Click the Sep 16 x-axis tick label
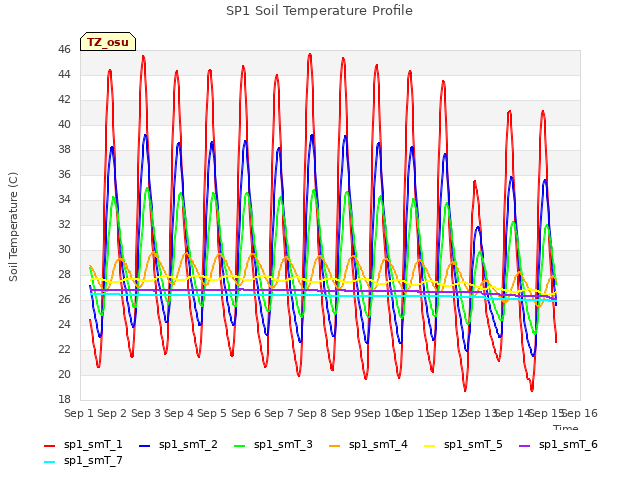The height and width of the screenshot is (480, 640). click(x=580, y=413)
